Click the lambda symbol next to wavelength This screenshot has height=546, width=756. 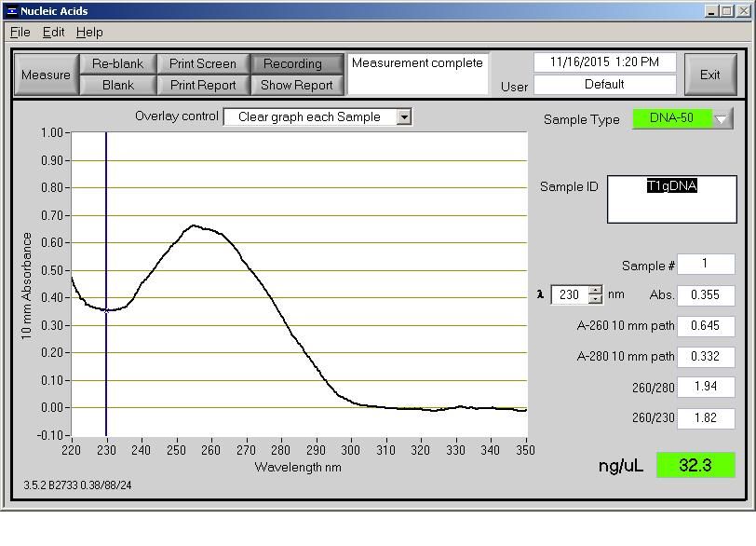click(x=541, y=294)
